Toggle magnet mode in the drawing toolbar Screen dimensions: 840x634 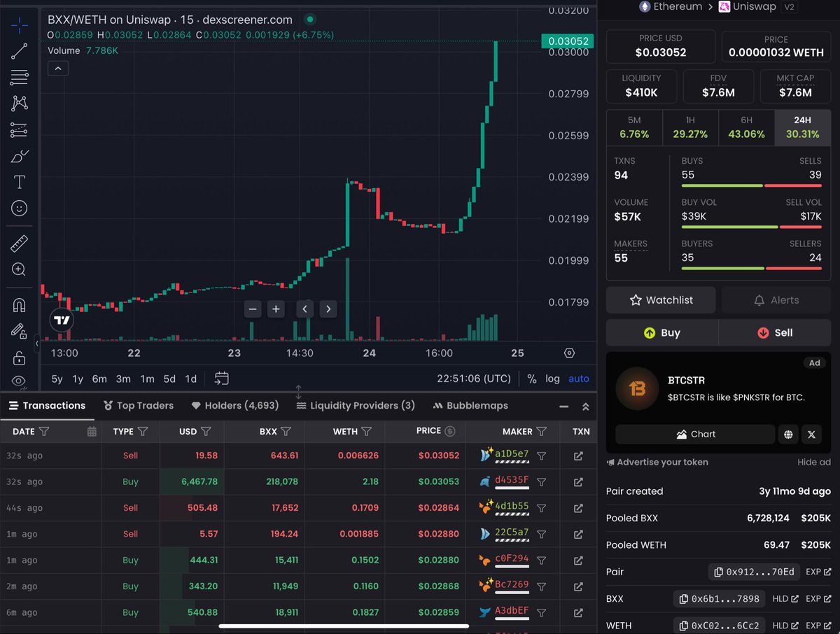[x=19, y=304]
